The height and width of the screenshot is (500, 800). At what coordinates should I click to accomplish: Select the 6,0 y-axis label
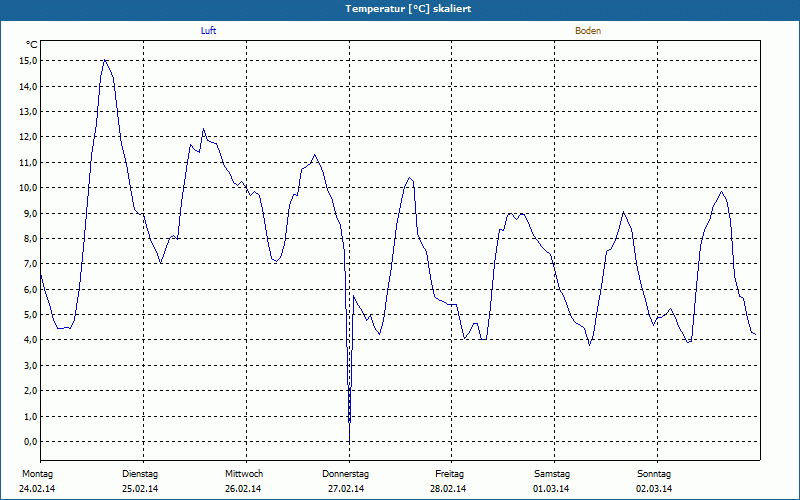[x=33, y=289]
